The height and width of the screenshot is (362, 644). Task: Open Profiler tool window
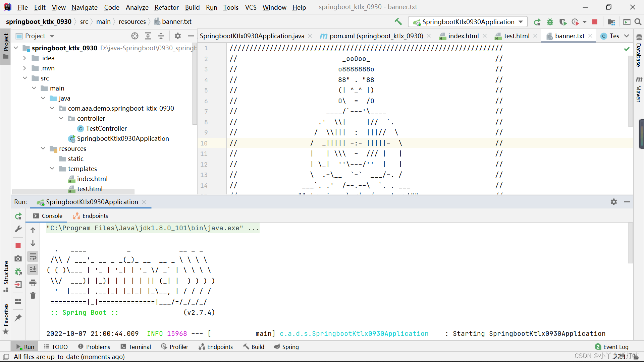[175, 347]
